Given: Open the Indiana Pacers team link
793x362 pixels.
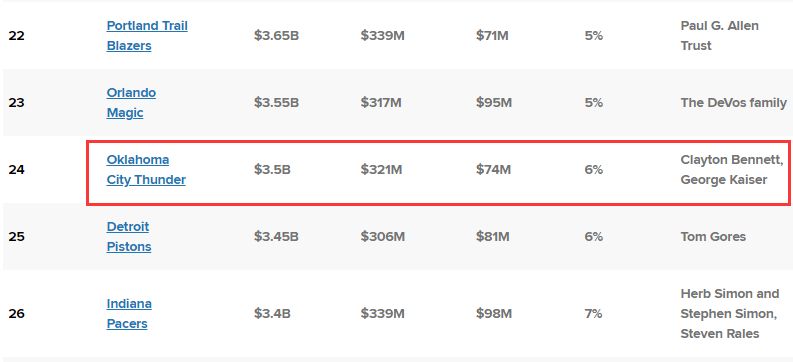Looking at the screenshot, I should click(x=129, y=313).
